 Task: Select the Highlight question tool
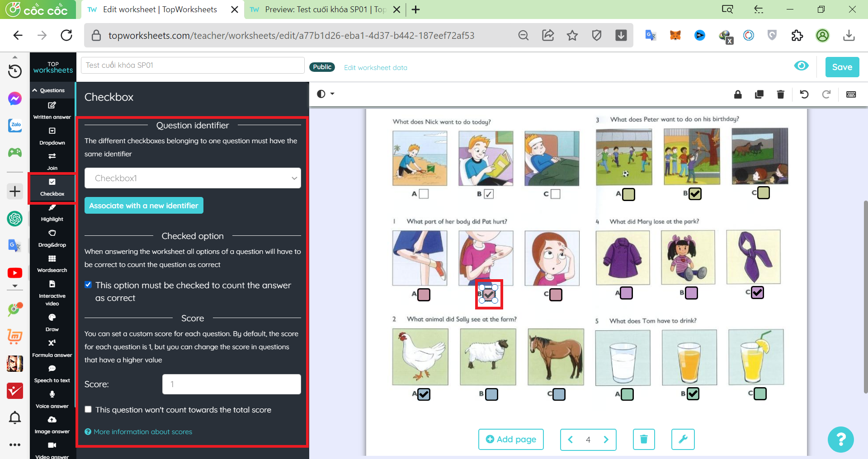pos(52,213)
